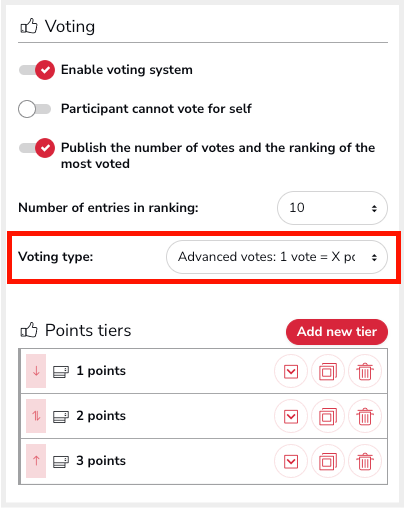Select the 3 points tier label

pyautogui.click(x=101, y=461)
